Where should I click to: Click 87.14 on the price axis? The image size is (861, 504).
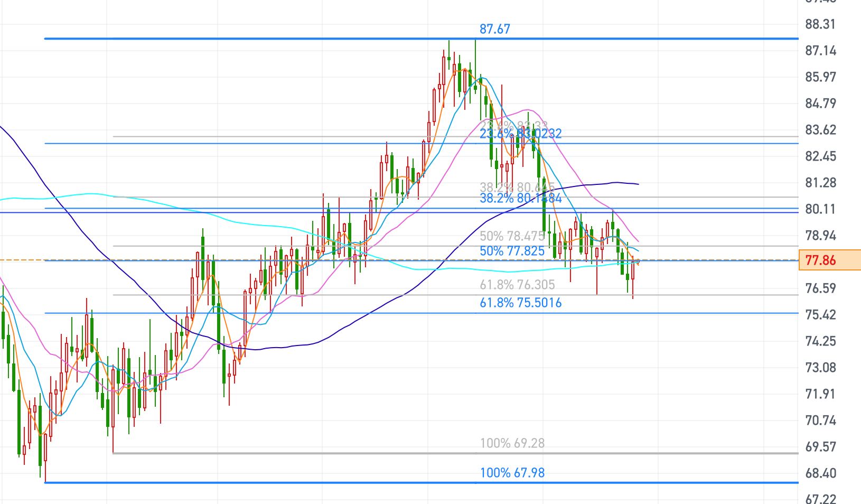tap(820, 51)
